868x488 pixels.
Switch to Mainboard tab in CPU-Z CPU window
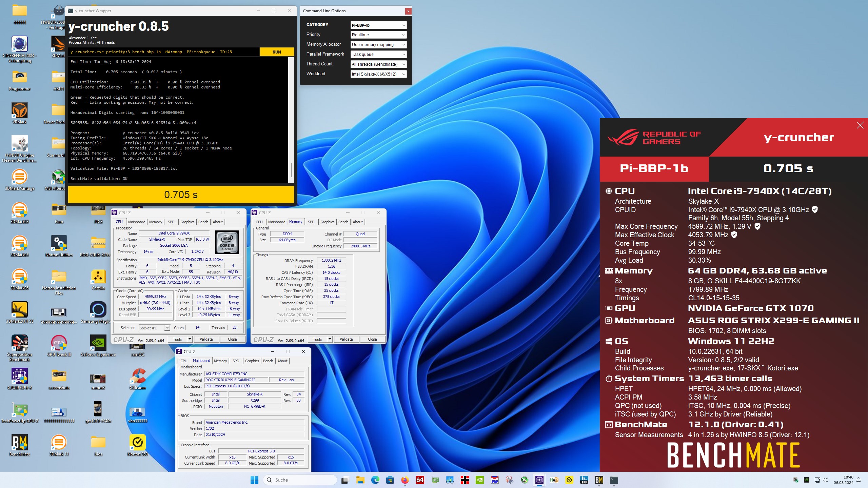[137, 222]
